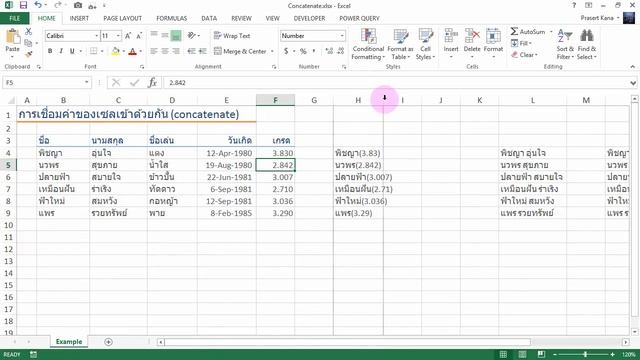Zoom in with the plus button
The width and height of the screenshot is (640, 360).
[612, 354]
